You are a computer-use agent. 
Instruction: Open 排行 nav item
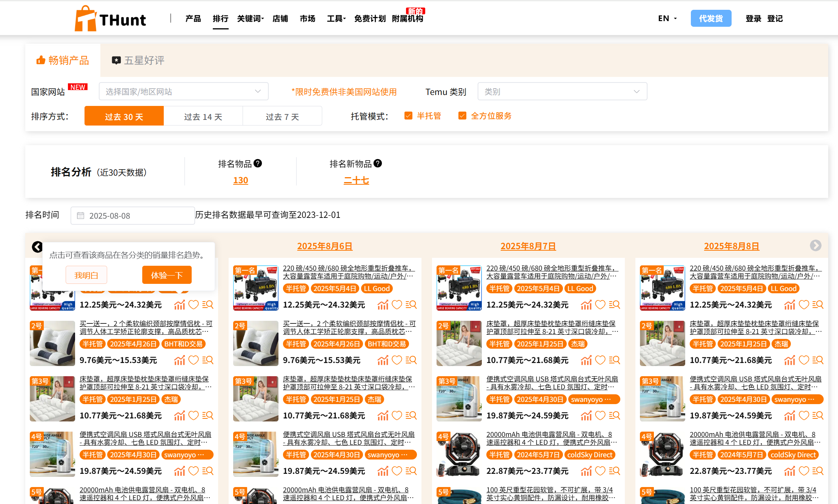[x=220, y=18]
